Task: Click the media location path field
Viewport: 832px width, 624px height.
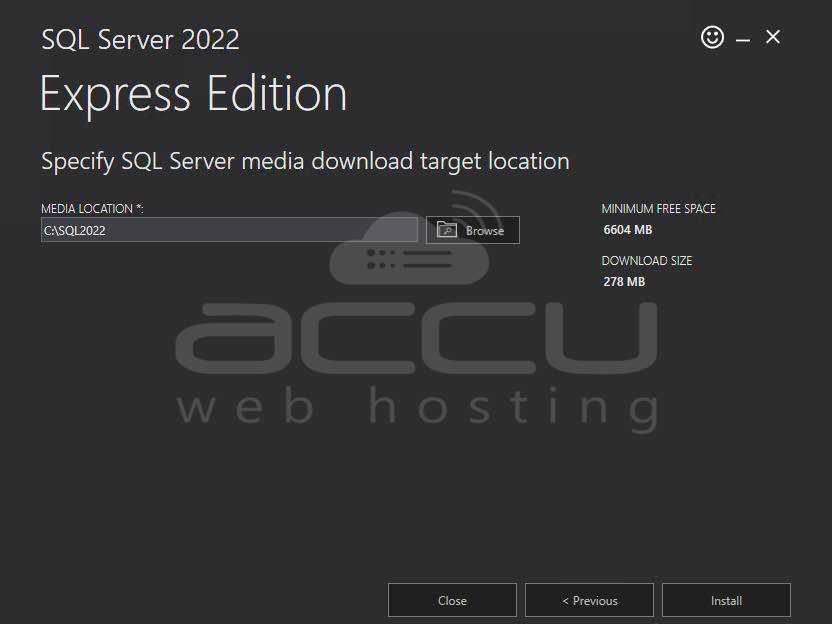Action: [x=229, y=230]
